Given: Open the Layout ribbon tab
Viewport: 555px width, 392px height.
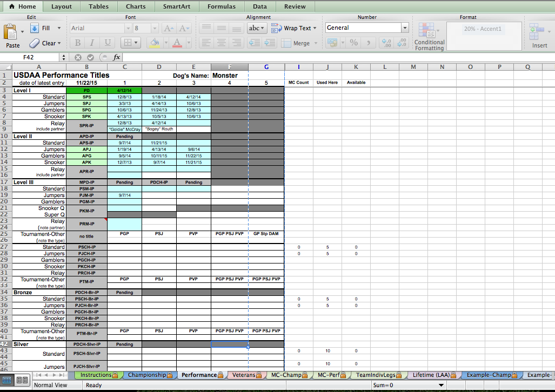Looking at the screenshot, I should click(x=61, y=6).
